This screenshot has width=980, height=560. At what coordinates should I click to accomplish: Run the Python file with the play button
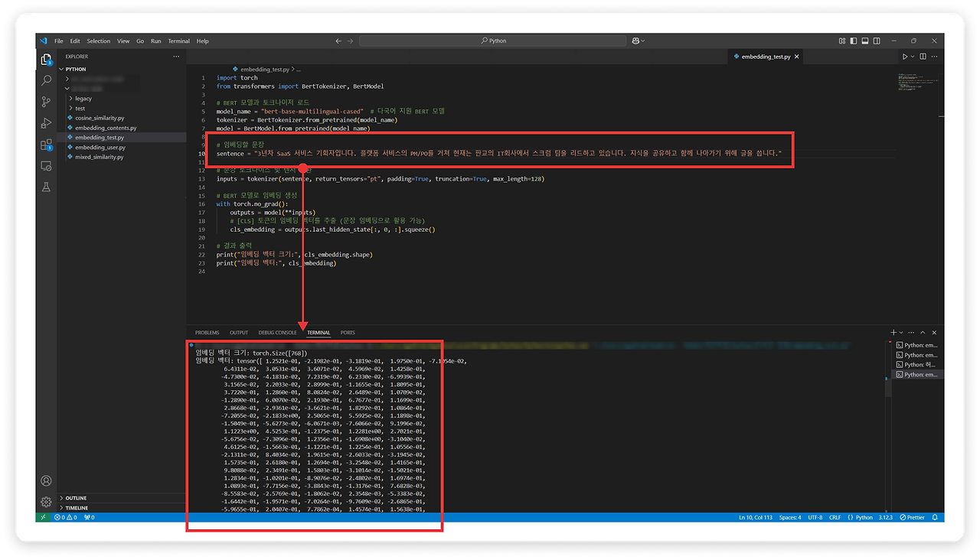[x=904, y=57]
